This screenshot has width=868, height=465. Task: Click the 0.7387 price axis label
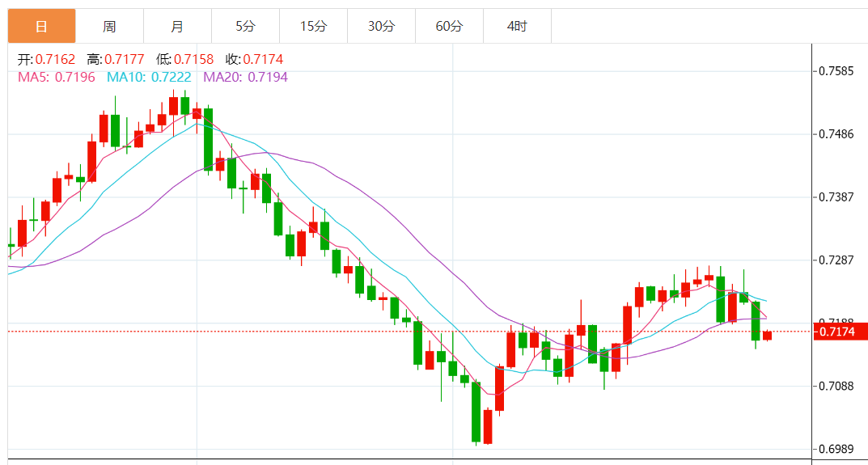(836, 197)
